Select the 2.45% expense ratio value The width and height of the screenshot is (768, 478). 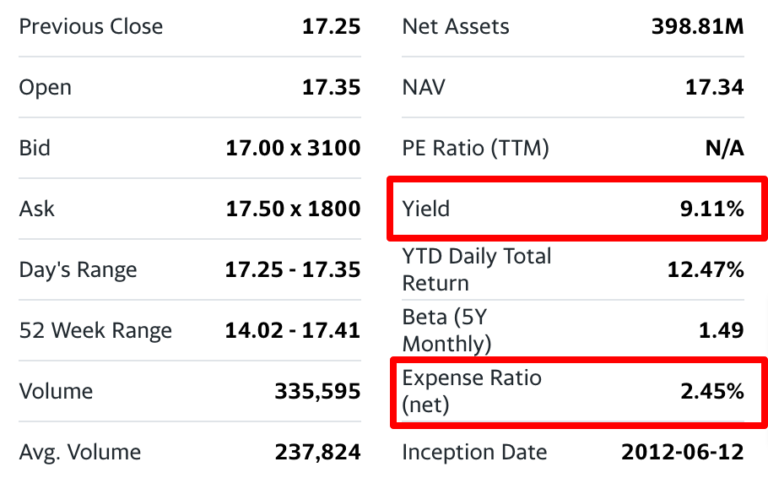pyautogui.click(x=711, y=392)
